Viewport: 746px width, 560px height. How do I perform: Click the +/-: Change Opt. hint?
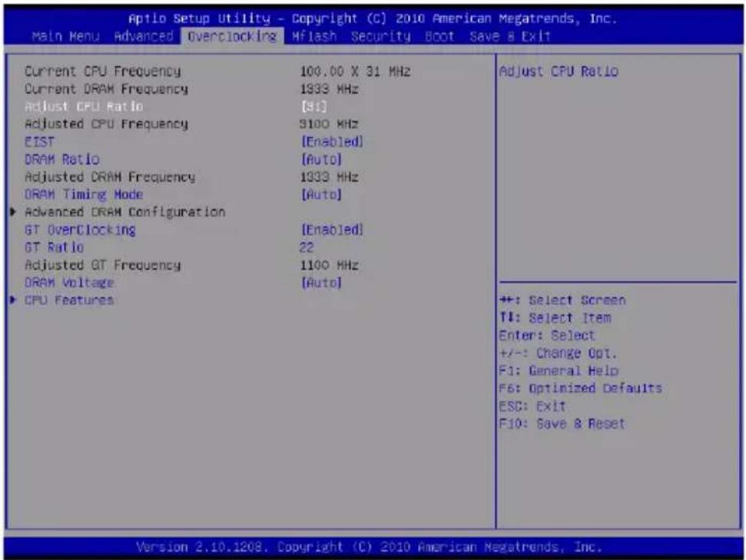pyautogui.click(x=558, y=353)
